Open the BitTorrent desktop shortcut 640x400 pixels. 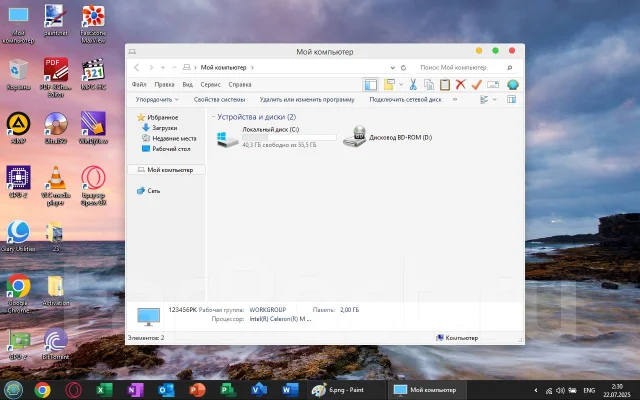[56, 344]
